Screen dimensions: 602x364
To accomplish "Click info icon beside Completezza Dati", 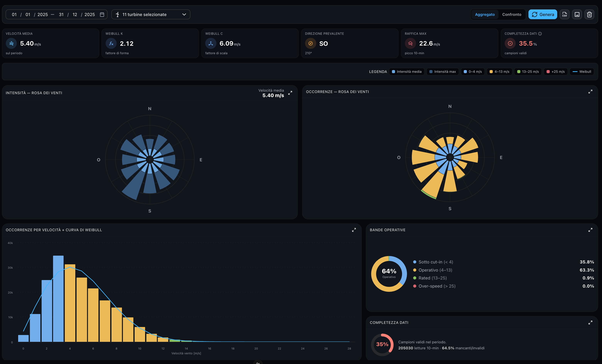I will [x=540, y=34].
